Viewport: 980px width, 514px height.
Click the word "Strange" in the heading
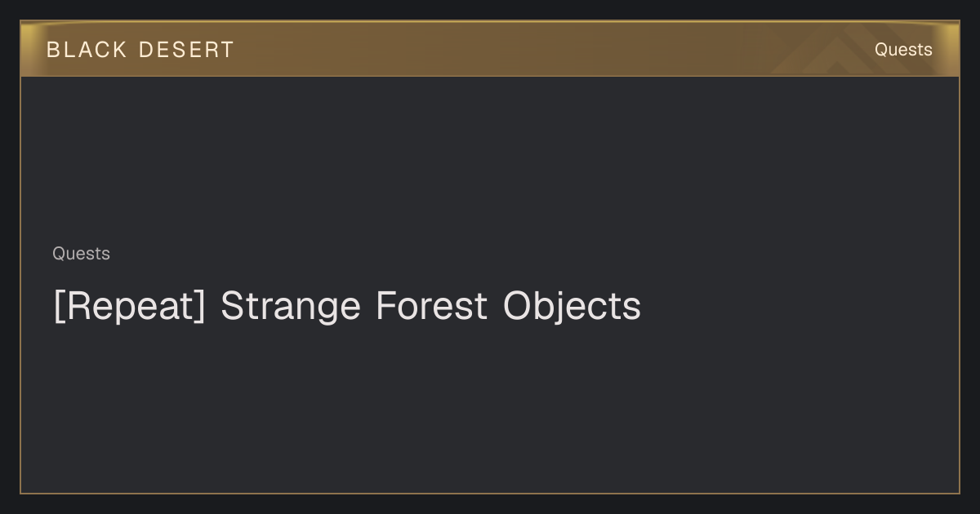[x=291, y=306]
